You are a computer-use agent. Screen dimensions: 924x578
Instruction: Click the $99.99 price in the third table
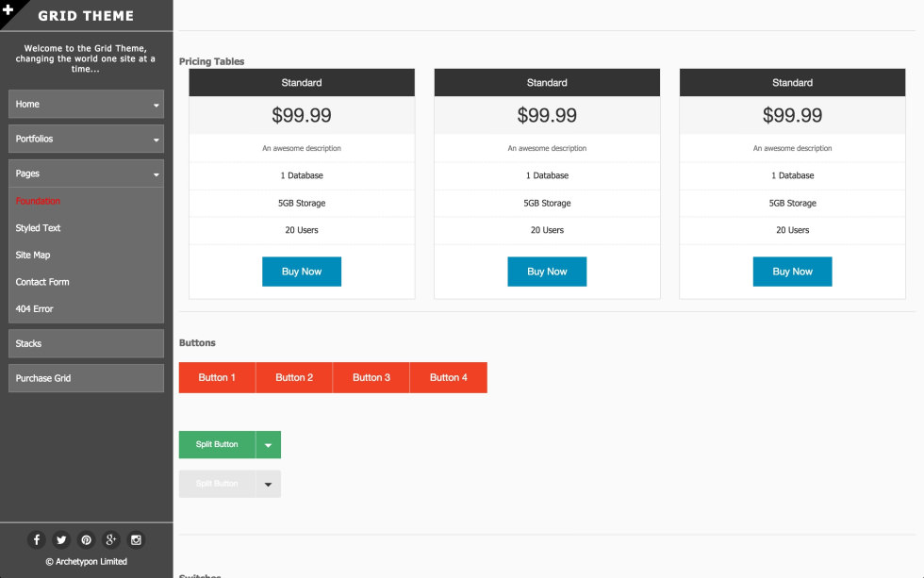click(x=793, y=115)
